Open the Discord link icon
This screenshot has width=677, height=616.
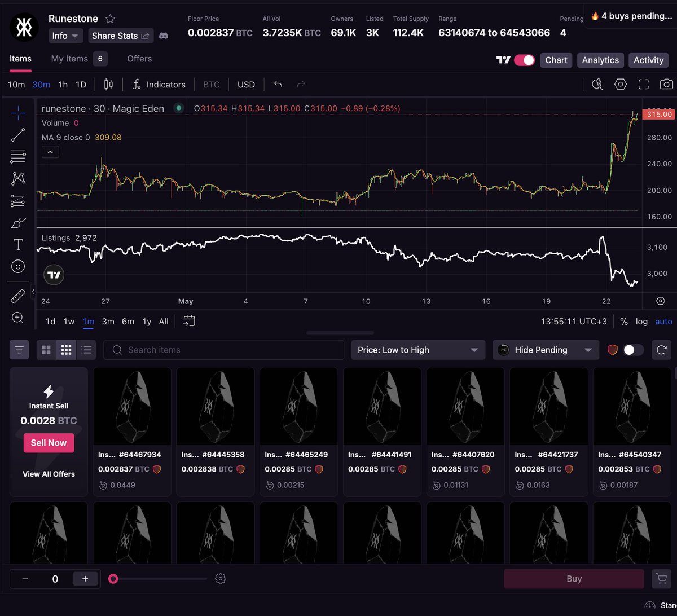tap(164, 36)
